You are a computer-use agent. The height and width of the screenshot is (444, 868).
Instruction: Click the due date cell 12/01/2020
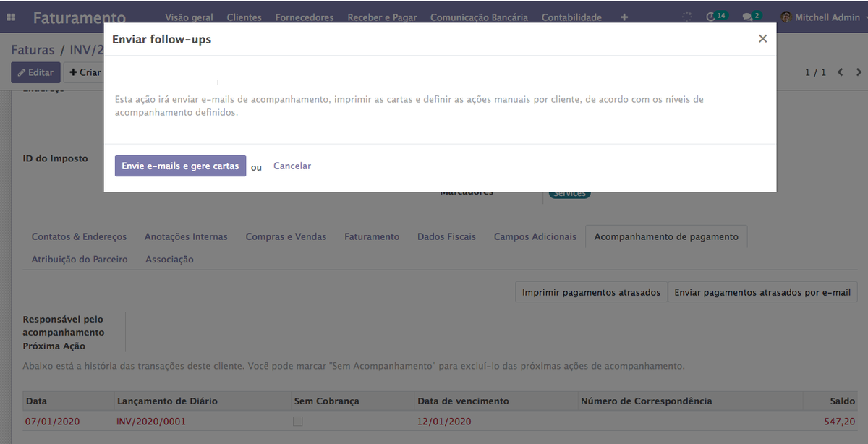444,422
